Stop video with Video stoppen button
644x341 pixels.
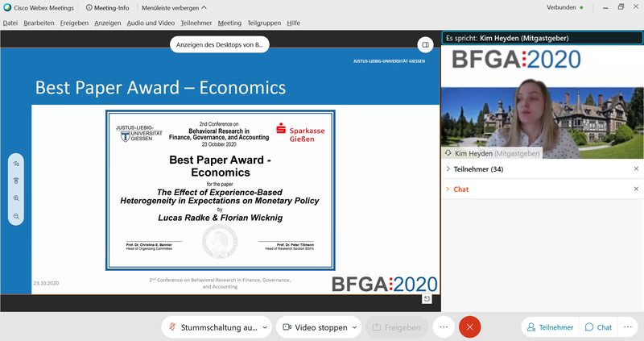coord(314,327)
